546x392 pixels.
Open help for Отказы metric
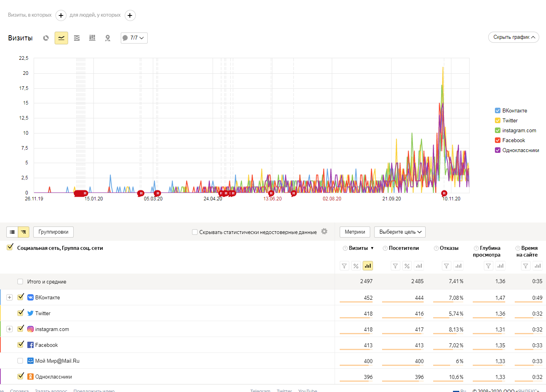436,248
